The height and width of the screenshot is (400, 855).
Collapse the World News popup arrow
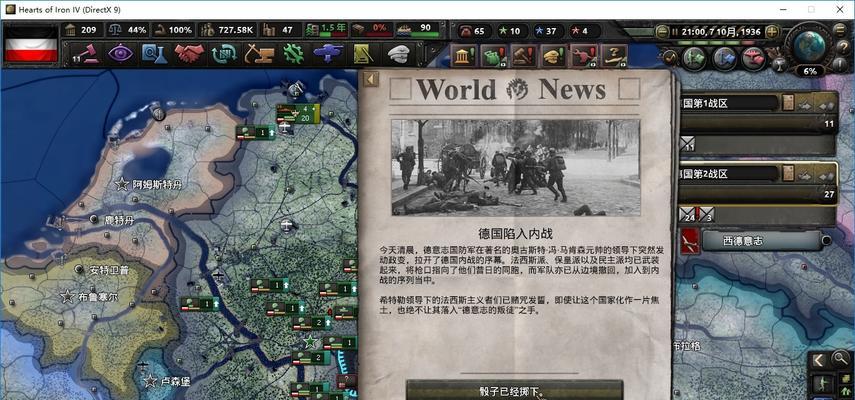point(372,79)
